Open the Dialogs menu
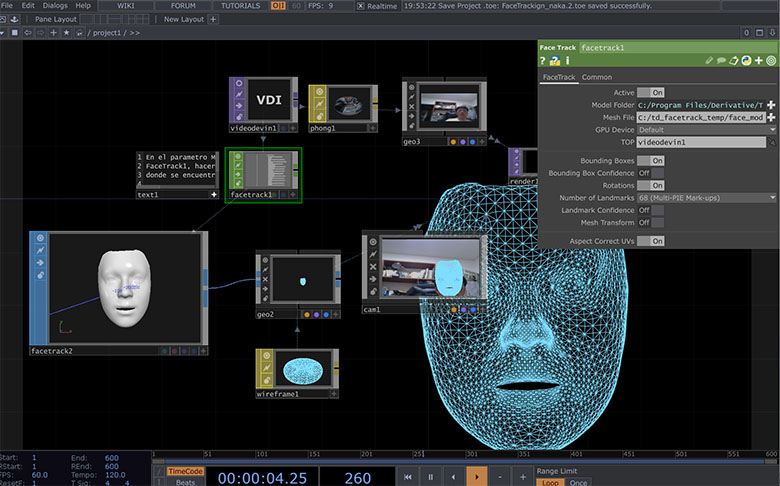Screen dimensions: 780x486 click(x=55, y=5)
